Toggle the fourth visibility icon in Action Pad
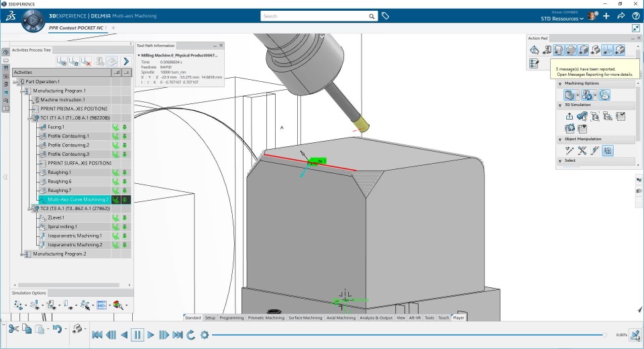This screenshot has width=644, height=349. pos(570,50)
